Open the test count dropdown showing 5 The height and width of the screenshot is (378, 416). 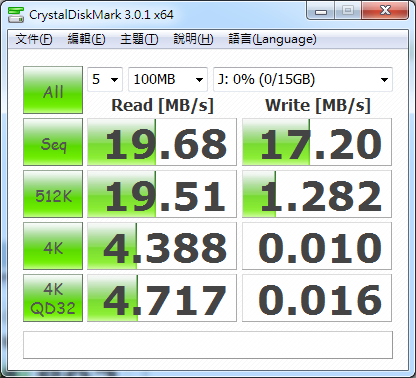click(x=105, y=79)
